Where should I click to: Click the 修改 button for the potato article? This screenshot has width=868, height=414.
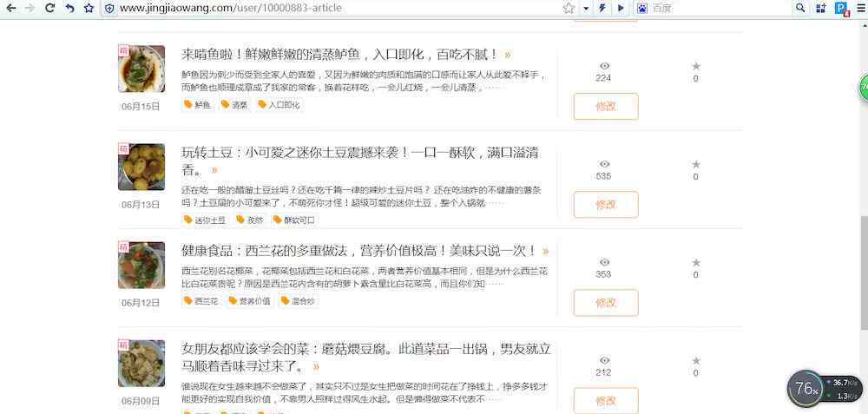(x=606, y=204)
